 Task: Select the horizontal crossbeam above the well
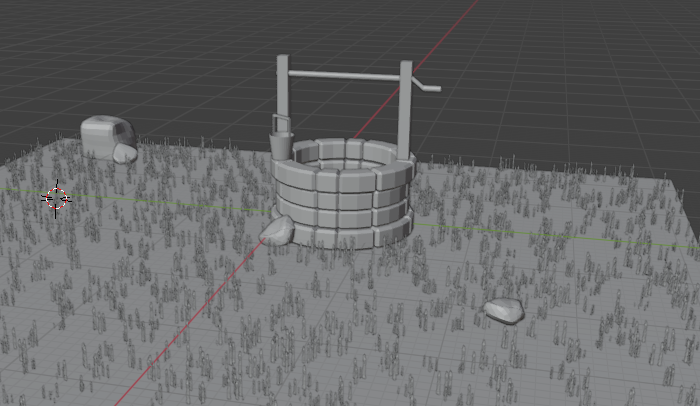(x=345, y=75)
